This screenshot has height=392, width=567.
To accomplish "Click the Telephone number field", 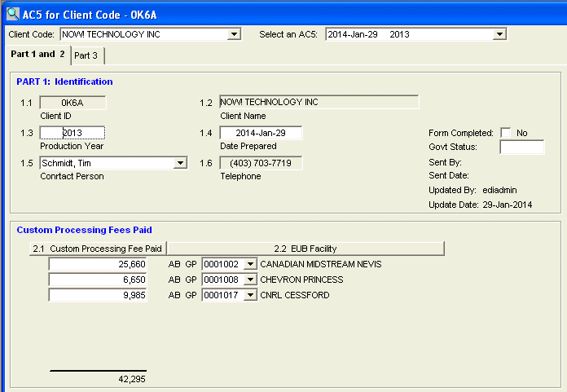I will coord(261,163).
